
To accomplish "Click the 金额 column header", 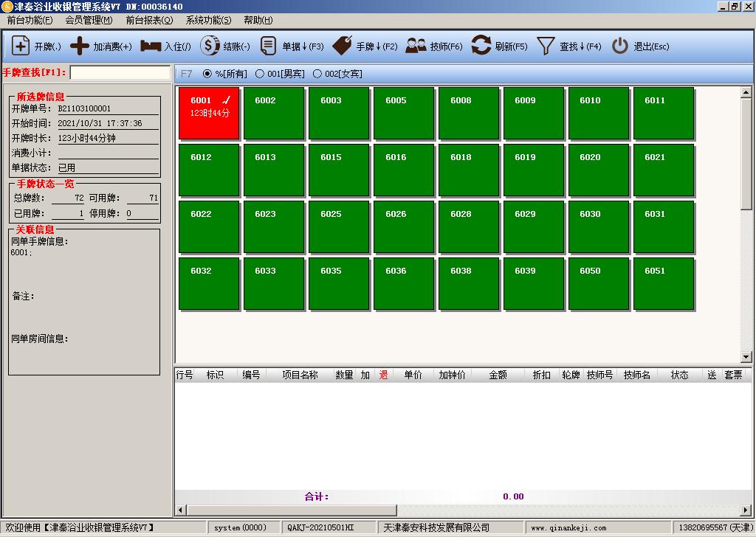I will tap(498, 375).
